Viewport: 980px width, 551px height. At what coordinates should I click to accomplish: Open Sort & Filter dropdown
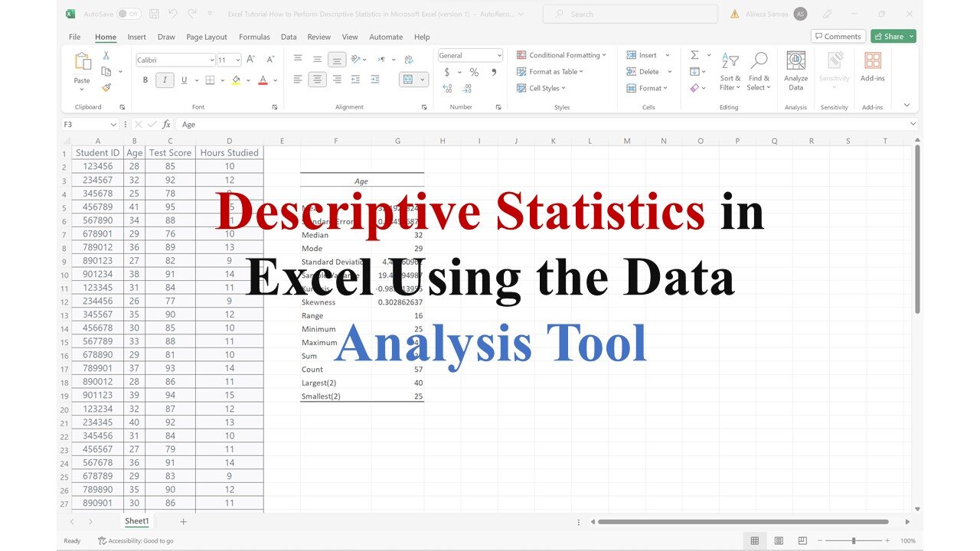(x=730, y=71)
